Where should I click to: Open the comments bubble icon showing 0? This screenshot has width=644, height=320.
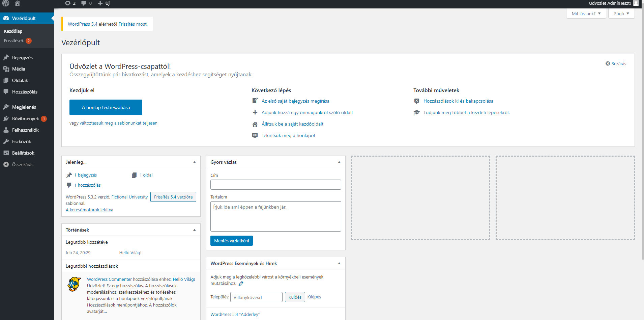click(x=84, y=3)
